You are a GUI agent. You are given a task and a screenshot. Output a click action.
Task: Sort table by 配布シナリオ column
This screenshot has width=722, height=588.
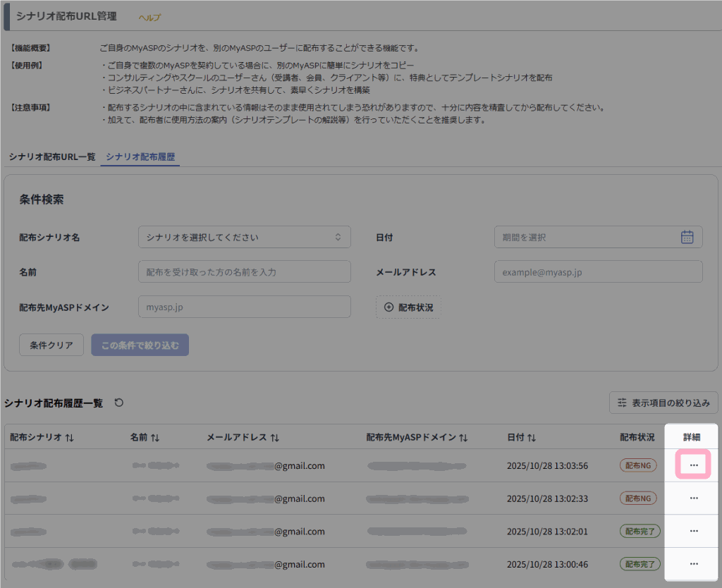coord(69,438)
